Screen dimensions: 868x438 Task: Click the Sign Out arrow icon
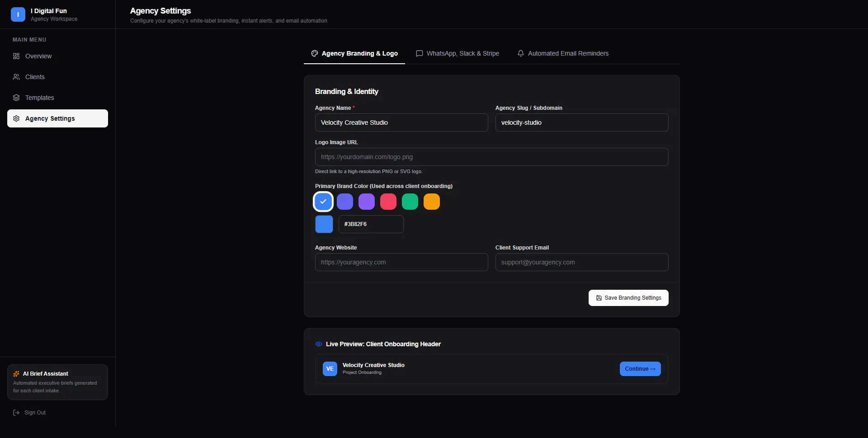pyautogui.click(x=16, y=413)
